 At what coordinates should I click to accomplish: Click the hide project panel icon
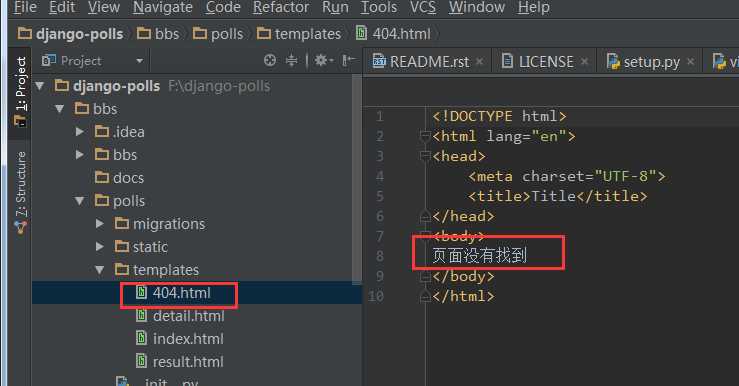click(x=349, y=60)
